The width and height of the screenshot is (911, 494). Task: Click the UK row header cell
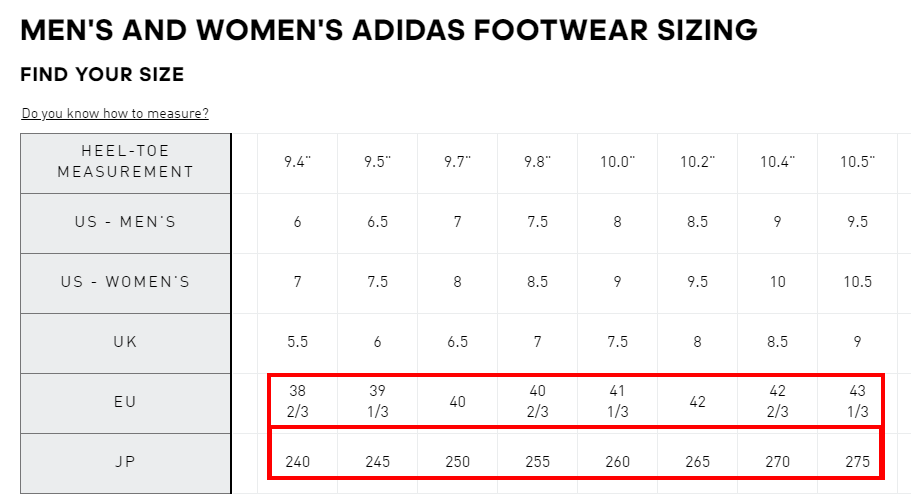point(125,342)
